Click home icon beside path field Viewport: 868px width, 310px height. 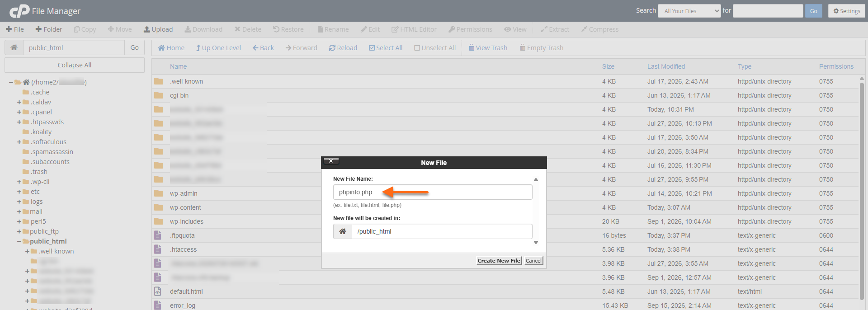[14, 47]
